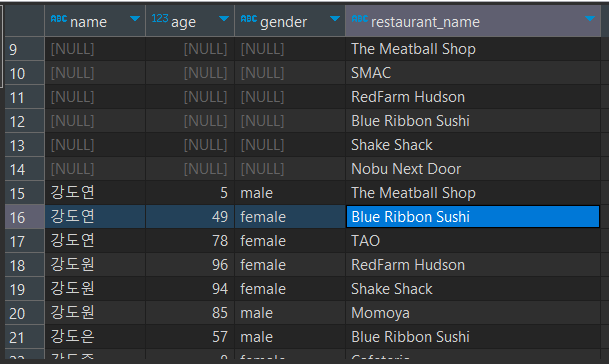609x364 pixels.
Task: Select the gender column header
Action: (290, 21)
